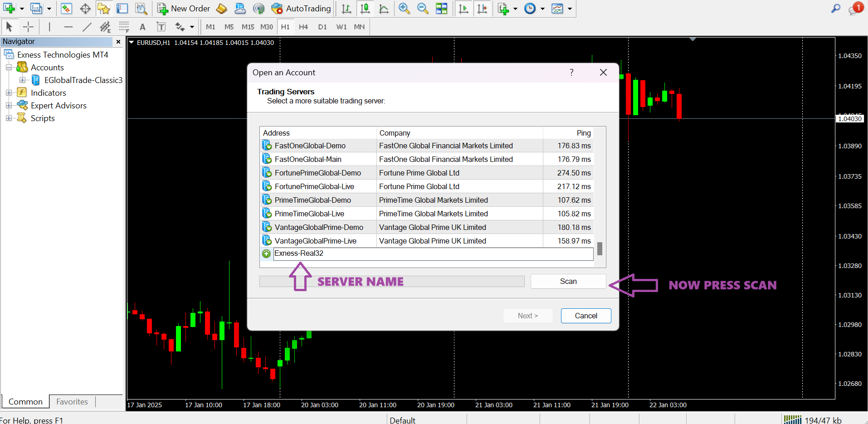The height and width of the screenshot is (424, 868).
Task: Click the Cancel button
Action: tap(586, 316)
